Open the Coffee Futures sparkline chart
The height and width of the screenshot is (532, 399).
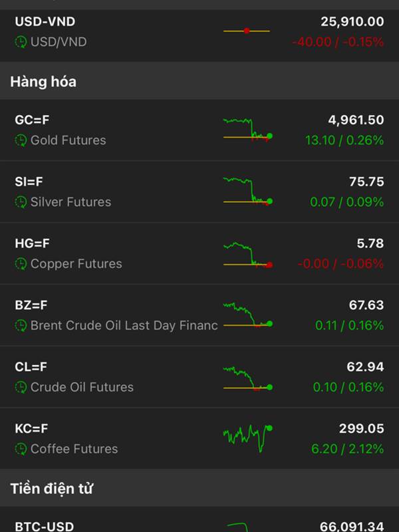click(x=247, y=437)
